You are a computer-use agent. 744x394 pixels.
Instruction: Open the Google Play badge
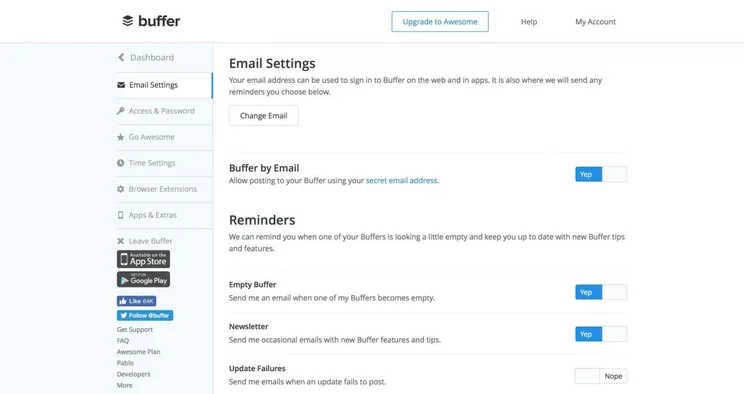click(x=143, y=280)
